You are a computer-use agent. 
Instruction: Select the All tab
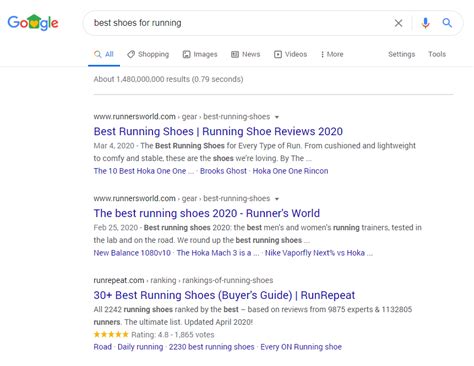tap(104, 54)
